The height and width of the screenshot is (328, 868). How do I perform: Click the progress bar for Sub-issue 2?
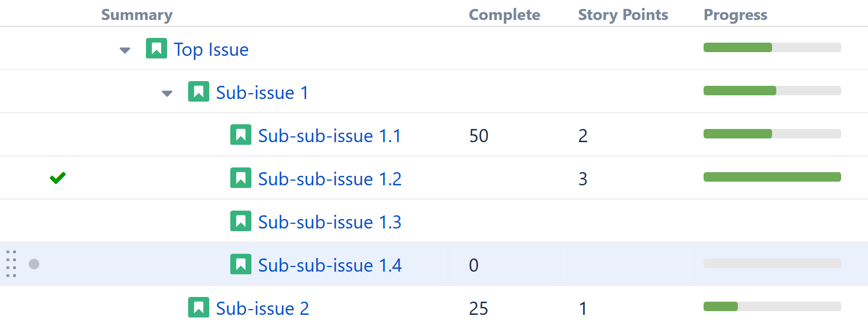click(772, 307)
